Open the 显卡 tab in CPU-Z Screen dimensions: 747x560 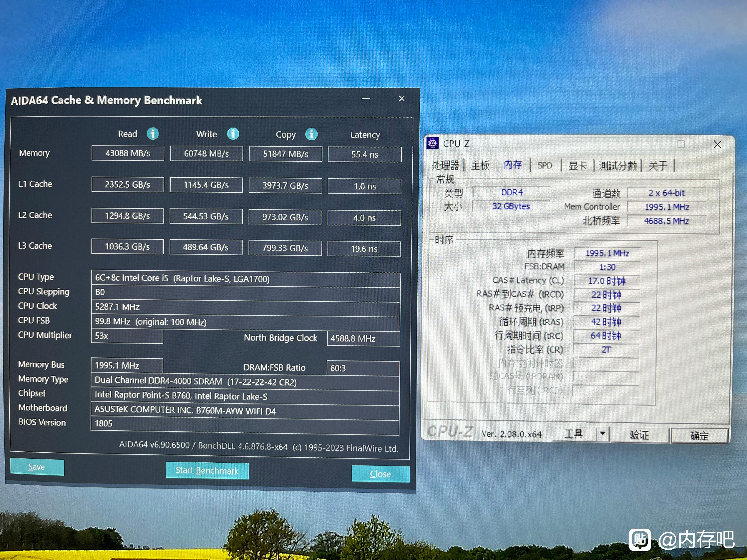578,166
